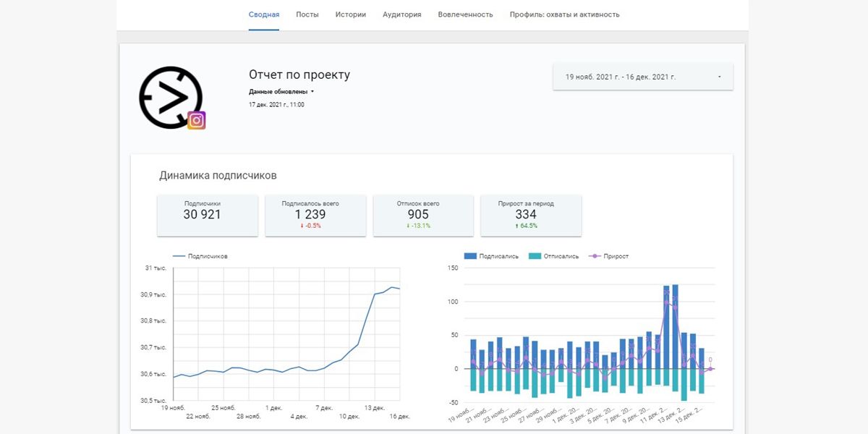Click the Подписчики 30 921 scorecard
Viewport: 868px width, 434px height.
(x=203, y=214)
